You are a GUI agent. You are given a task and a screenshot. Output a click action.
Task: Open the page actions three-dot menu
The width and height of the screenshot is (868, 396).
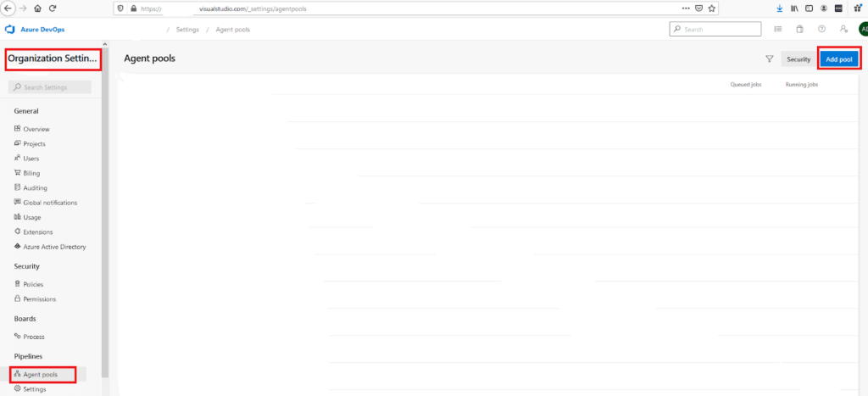686,8
